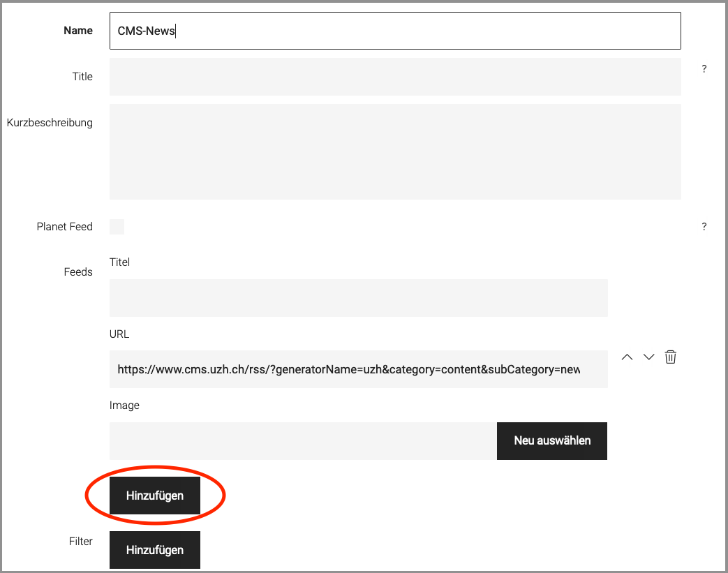Screen dimensions: 728x573
Task: Click the bold Name label
Action: 77,31
